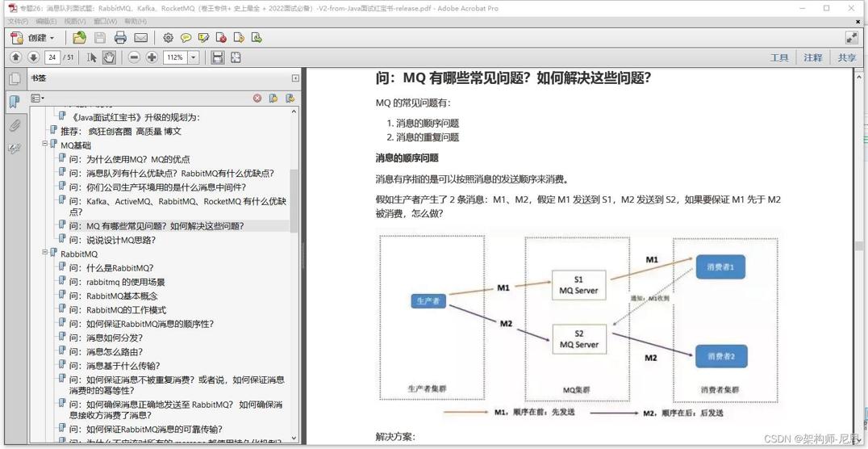Image resolution: width=868 pixels, height=449 pixels.
Task: Click the 112% zoom value field
Action: pos(176,57)
